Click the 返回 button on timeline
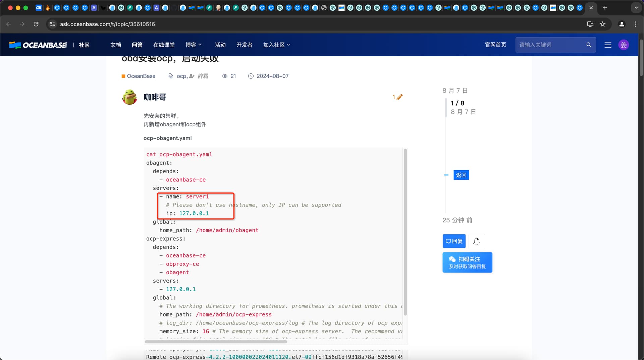This screenshot has width=644, height=360. (x=461, y=175)
